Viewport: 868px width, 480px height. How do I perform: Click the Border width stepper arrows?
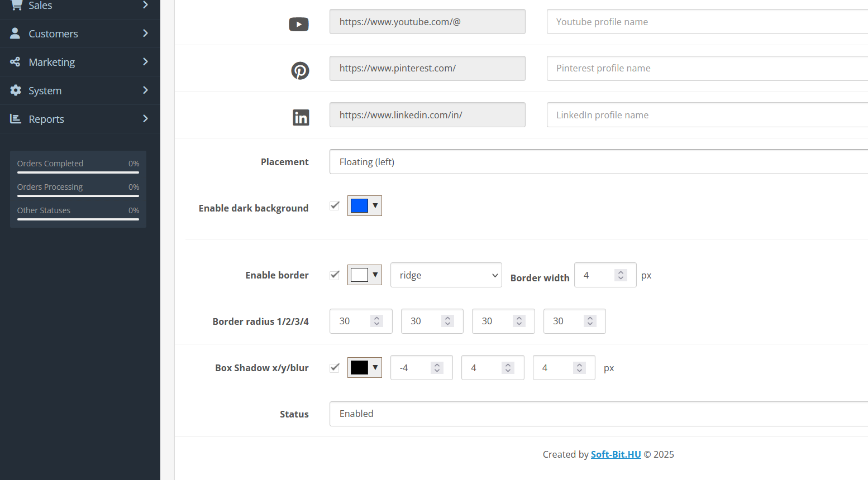(x=621, y=275)
